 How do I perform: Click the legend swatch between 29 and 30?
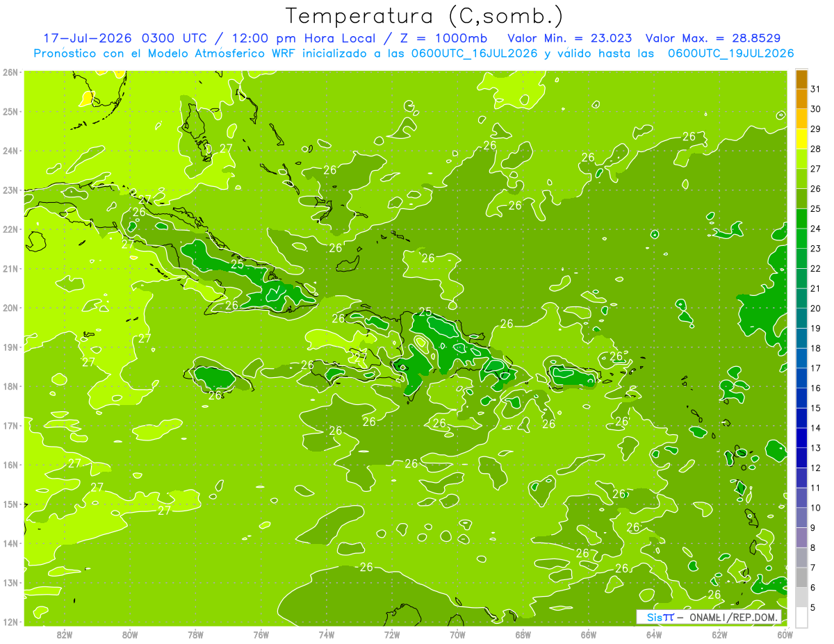click(x=802, y=119)
